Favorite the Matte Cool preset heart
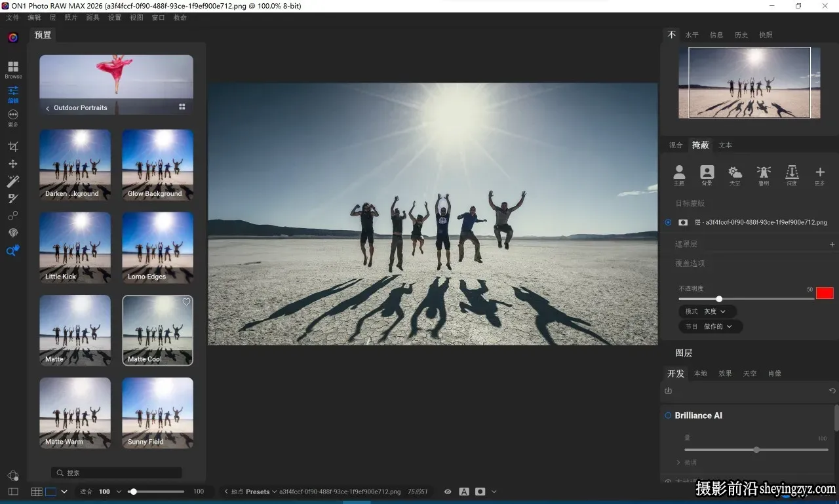Viewport: 839px width, 504px height. point(186,302)
